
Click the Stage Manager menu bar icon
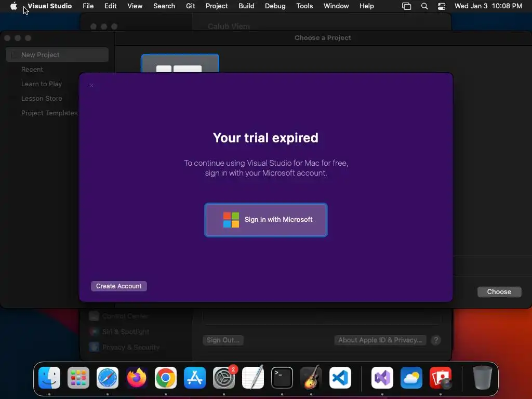coord(406,6)
